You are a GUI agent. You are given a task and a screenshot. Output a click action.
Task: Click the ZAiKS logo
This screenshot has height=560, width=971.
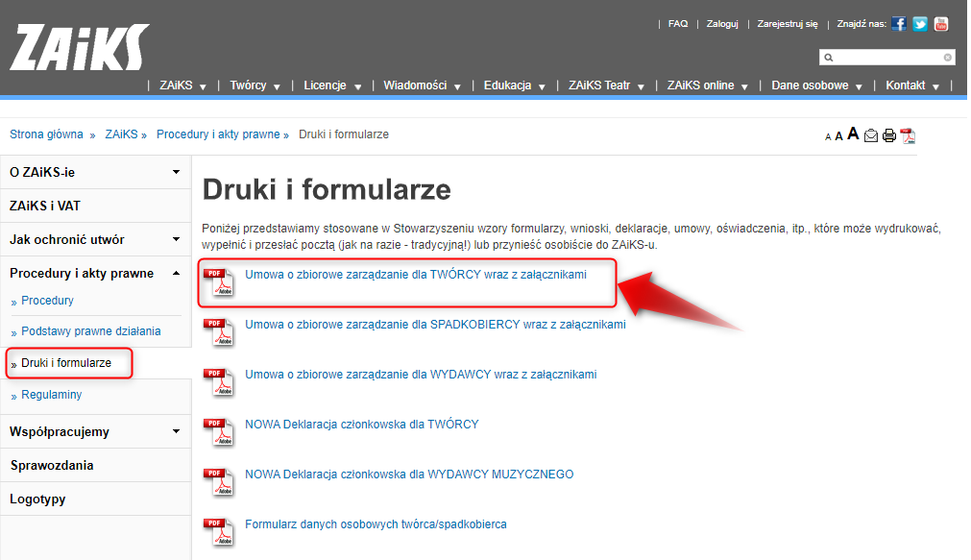point(80,47)
